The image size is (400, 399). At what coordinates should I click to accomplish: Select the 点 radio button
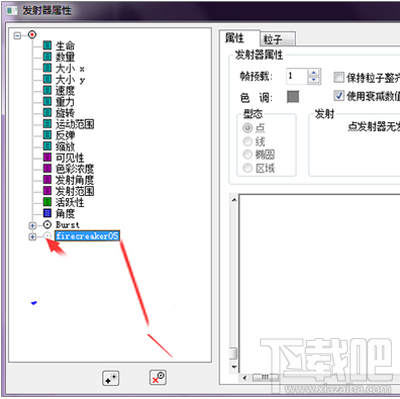tap(247, 128)
